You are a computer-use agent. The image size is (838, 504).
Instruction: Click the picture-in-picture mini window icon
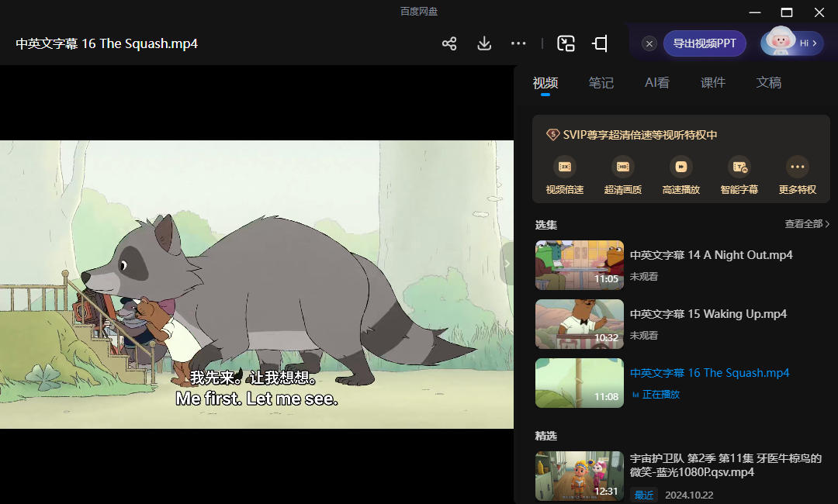(x=566, y=43)
